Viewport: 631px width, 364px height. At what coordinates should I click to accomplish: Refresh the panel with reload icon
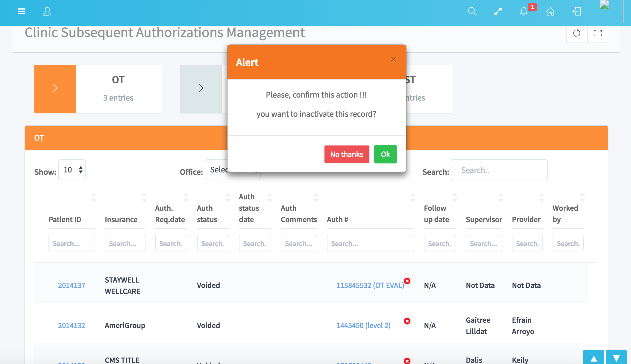click(577, 33)
